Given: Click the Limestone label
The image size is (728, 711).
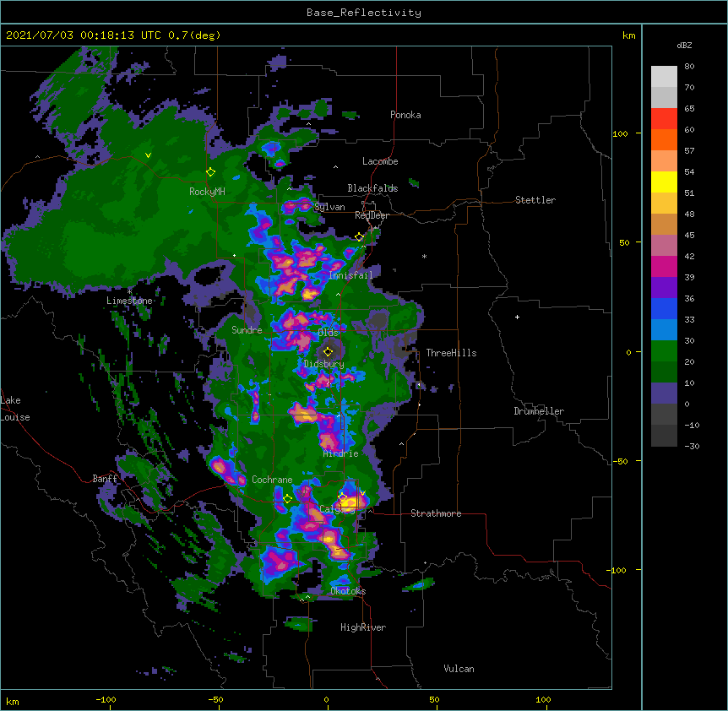Looking at the screenshot, I should [129, 301].
